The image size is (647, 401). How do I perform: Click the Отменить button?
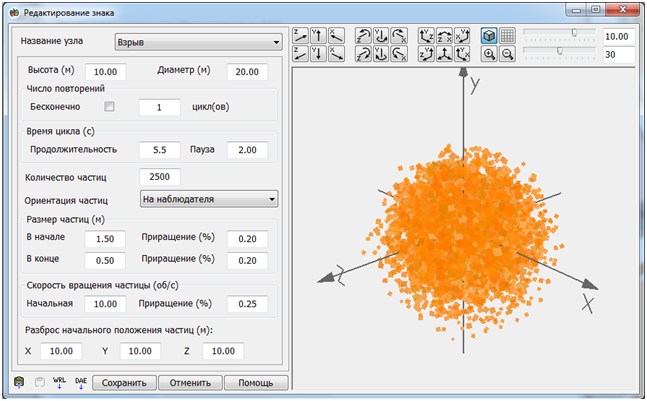click(x=190, y=382)
